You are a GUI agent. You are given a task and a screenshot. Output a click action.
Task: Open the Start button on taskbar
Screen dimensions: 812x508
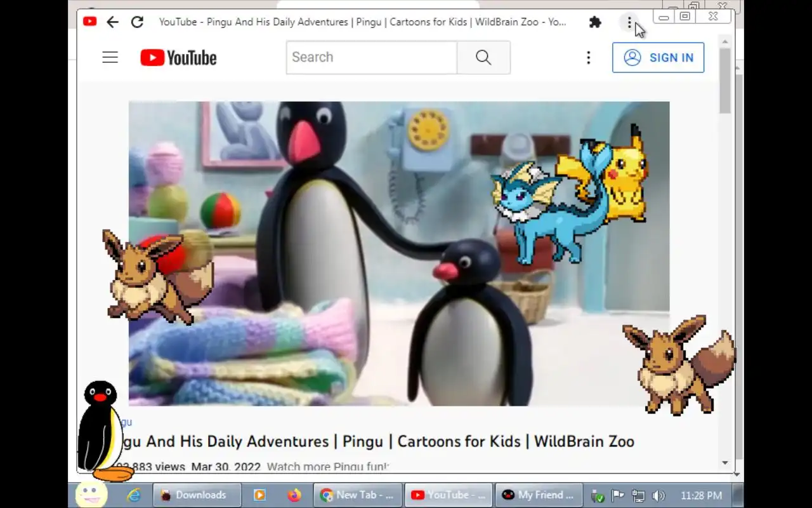pyautogui.click(x=91, y=494)
